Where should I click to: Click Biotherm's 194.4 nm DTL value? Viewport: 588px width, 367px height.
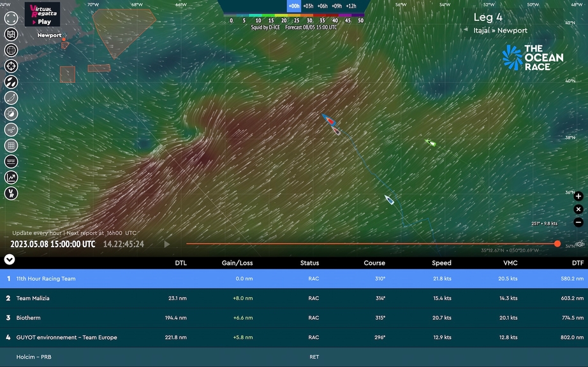pyautogui.click(x=176, y=317)
